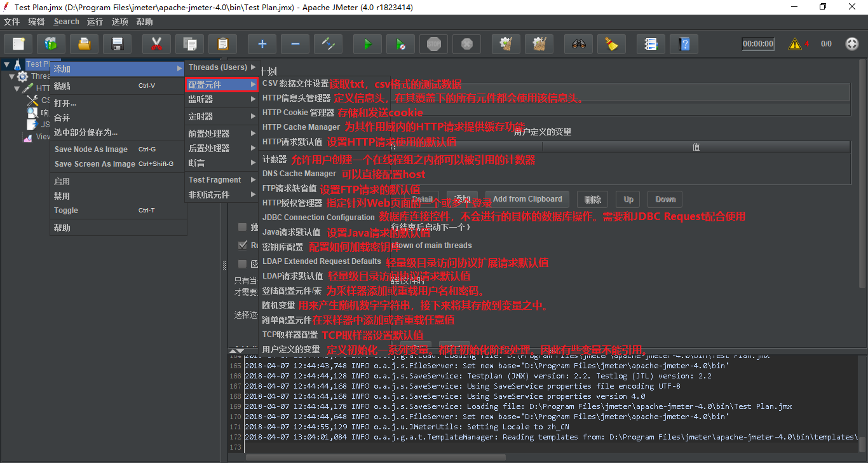Click the Paste clipboard toolbar icon
The image size is (868, 463).
(222, 44)
